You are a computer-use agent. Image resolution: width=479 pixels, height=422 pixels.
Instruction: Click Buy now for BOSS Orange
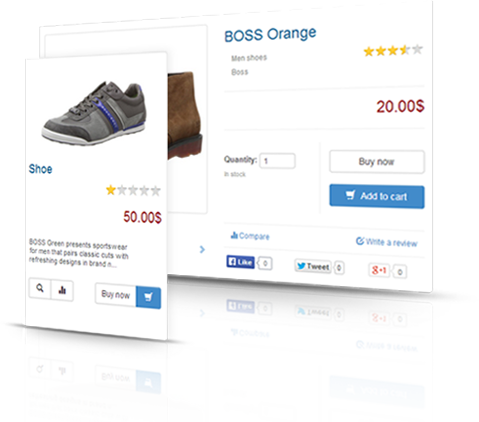[377, 162]
